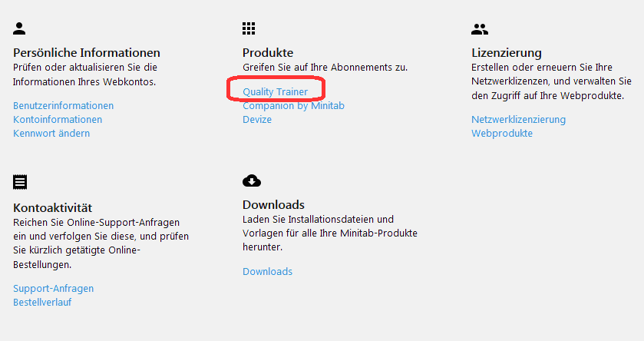Click the description 'Prüfen oder aktualisieren Sie die'
Screen dimensions: 644x341
(85, 68)
